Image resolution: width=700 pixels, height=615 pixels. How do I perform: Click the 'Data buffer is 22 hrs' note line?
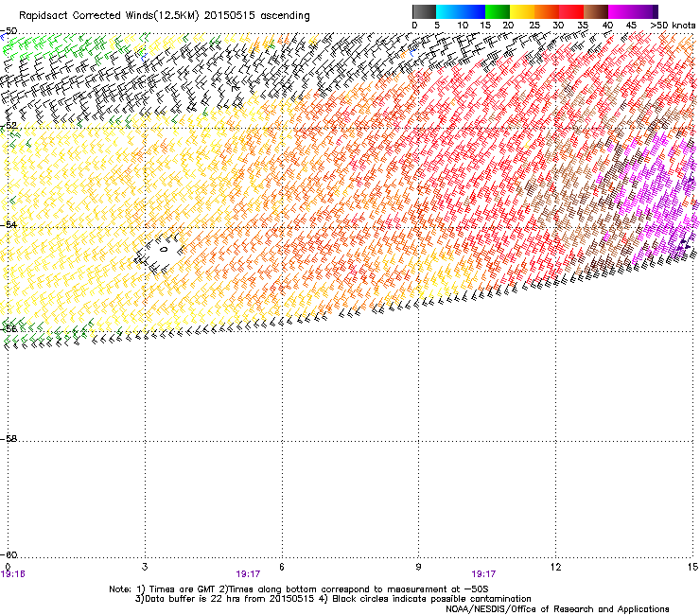click(333, 599)
